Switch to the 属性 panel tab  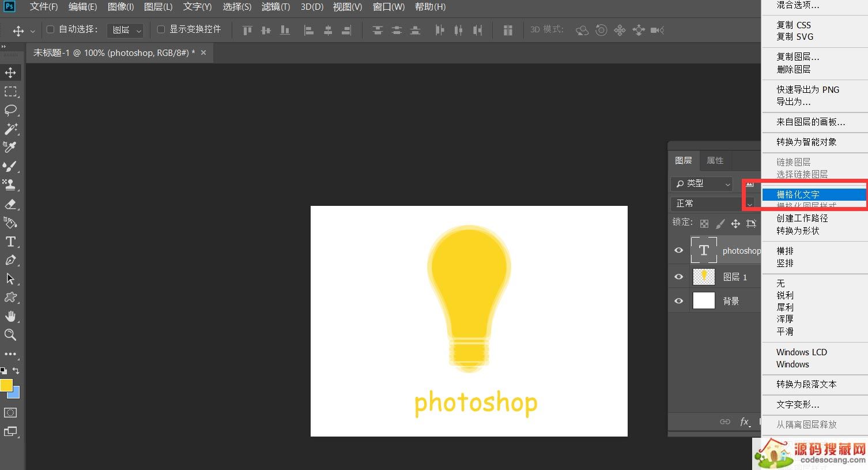point(715,161)
